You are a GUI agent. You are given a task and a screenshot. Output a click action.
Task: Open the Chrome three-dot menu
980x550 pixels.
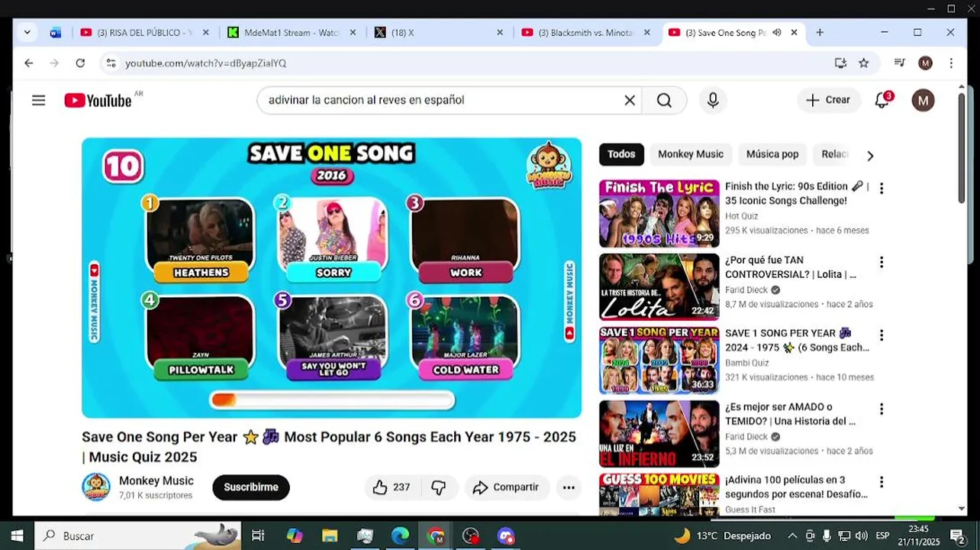951,63
